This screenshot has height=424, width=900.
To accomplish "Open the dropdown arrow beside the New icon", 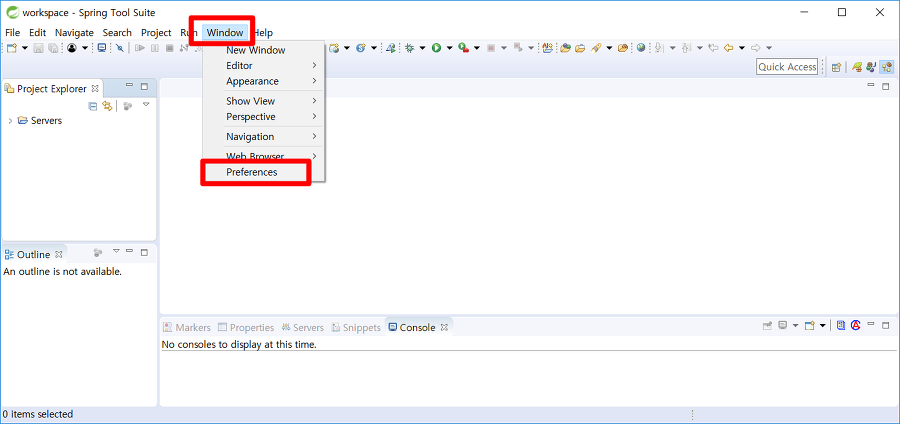I will tap(25, 48).
